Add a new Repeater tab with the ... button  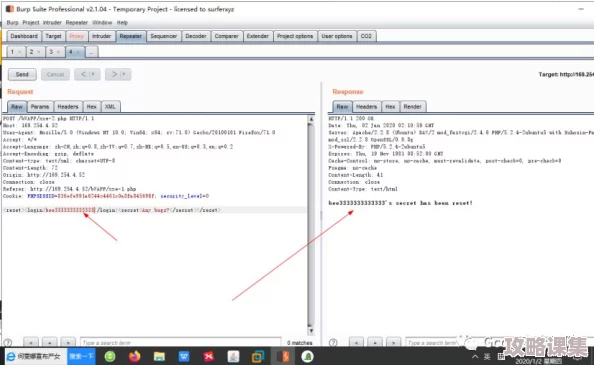(x=91, y=52)
